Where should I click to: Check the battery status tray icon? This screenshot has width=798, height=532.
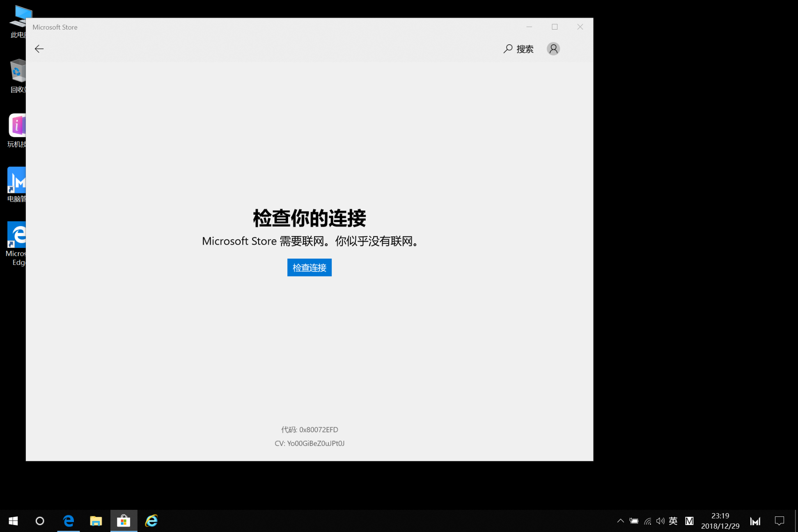pos(634,521)
